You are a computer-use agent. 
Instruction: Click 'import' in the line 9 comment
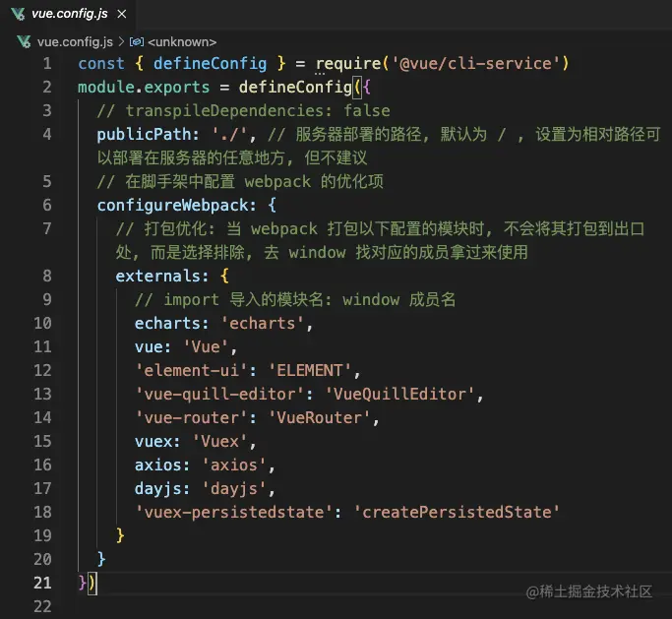[191, 299]
